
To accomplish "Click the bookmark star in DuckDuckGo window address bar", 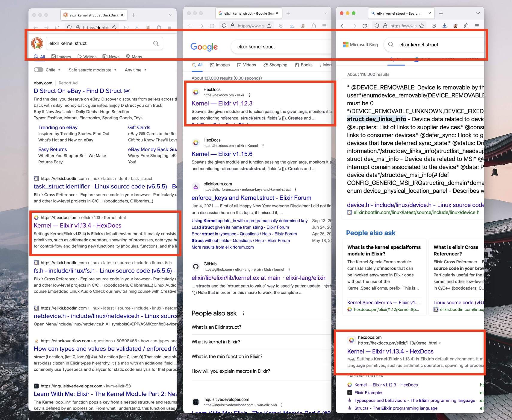I will click(x=114, y=27).
